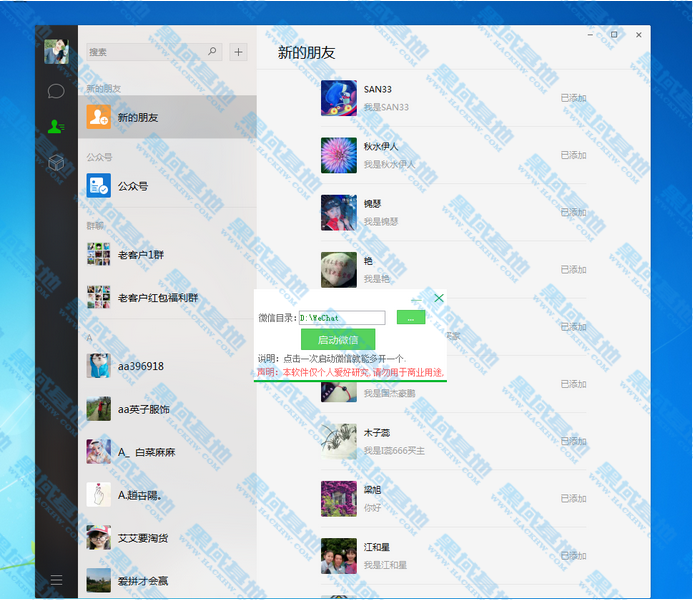Click 已添加 status next to 江和星
The height and width of the screenshot is (600, 693).
click(573, 556)
